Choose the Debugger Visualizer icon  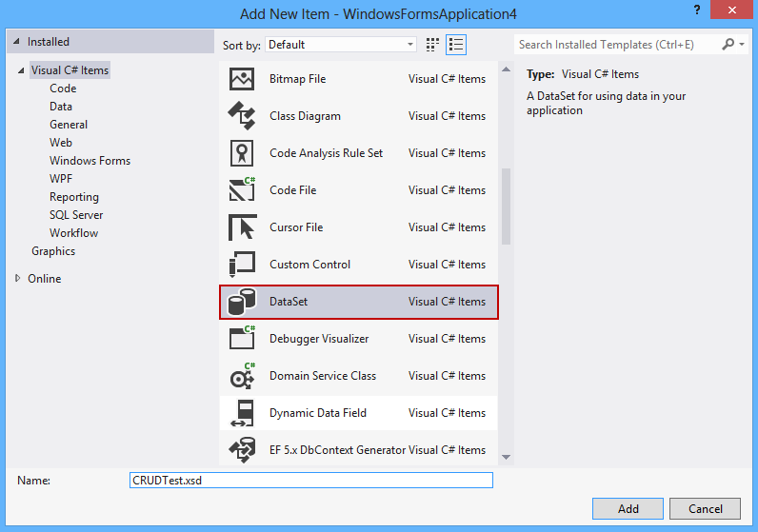pyautogui.click(x=242, y=339)
